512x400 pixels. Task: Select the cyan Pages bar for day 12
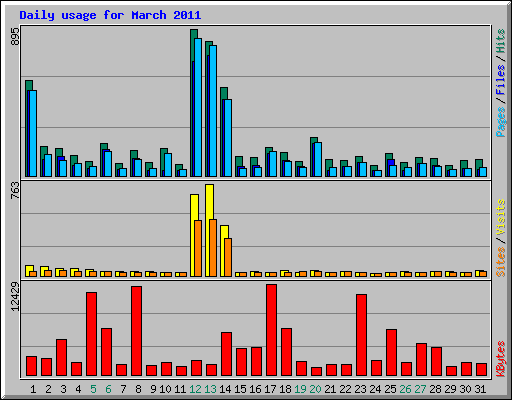click(x=198, y=107)
